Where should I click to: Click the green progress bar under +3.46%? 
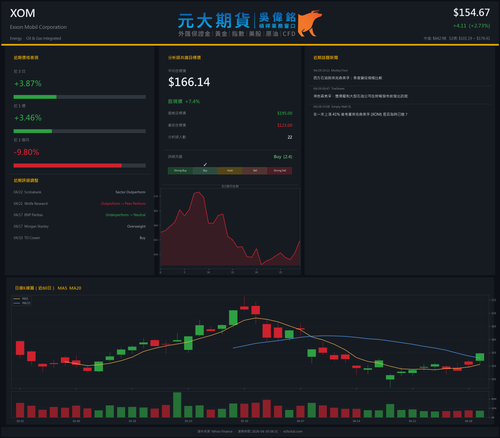pyautogui.click(x=33, y=131)
